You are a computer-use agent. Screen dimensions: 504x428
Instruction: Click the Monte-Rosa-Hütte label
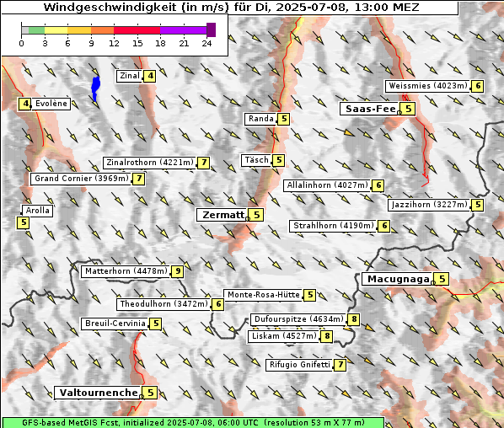pos(263,295)
